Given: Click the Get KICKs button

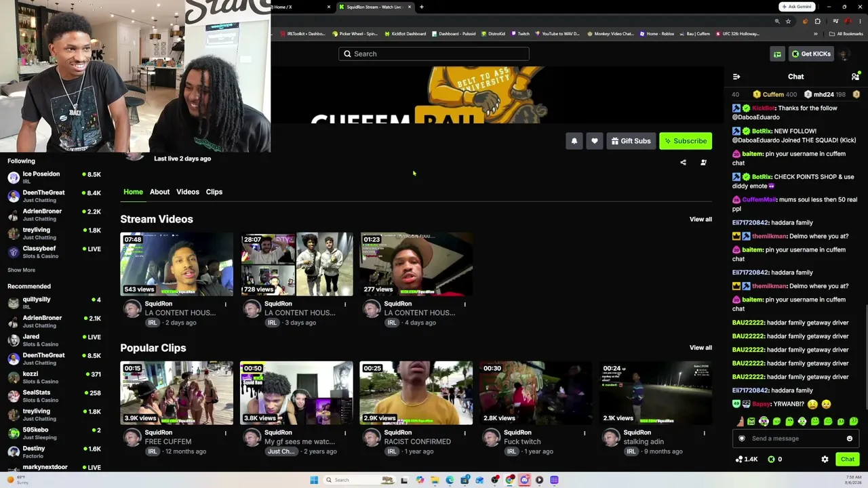Looking at the screenshot, I should (811, 54).
